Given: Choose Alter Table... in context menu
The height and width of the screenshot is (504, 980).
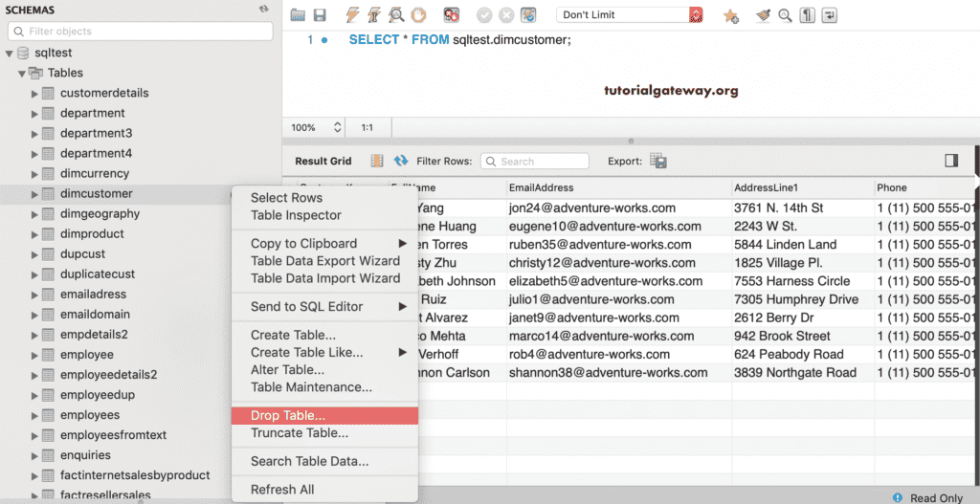Looking at the screenshot, I should point(324,370).
